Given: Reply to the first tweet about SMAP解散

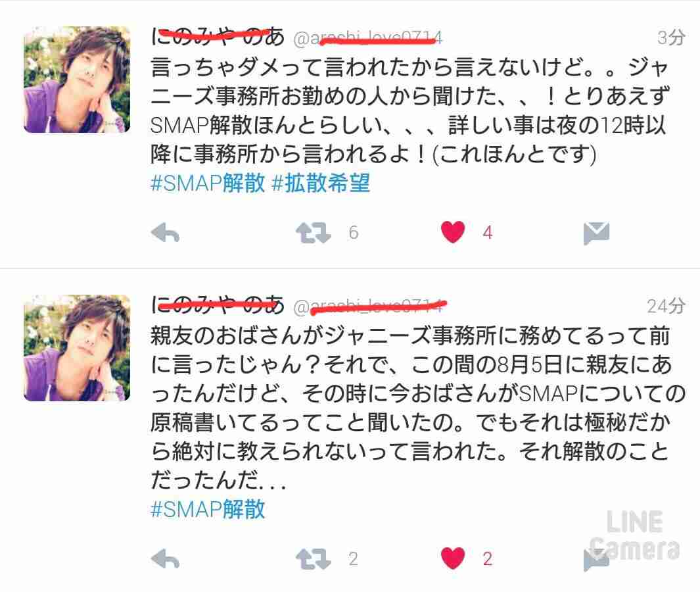Looking at the screenshot, I should click(165, 233).
